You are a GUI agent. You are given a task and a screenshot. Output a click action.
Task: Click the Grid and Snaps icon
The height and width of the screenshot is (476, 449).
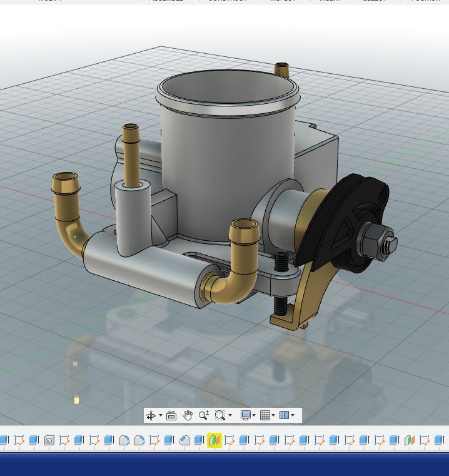click(x=265, y=415)
